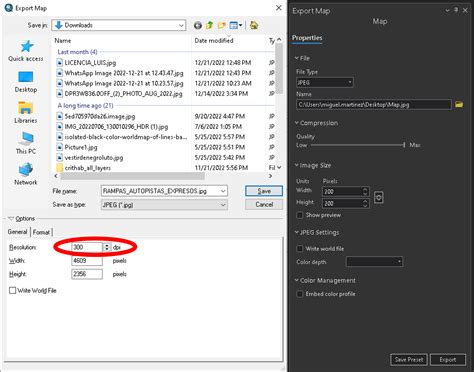
Task: Open the File Type JPEG dropdown
Action: [325, 82]
